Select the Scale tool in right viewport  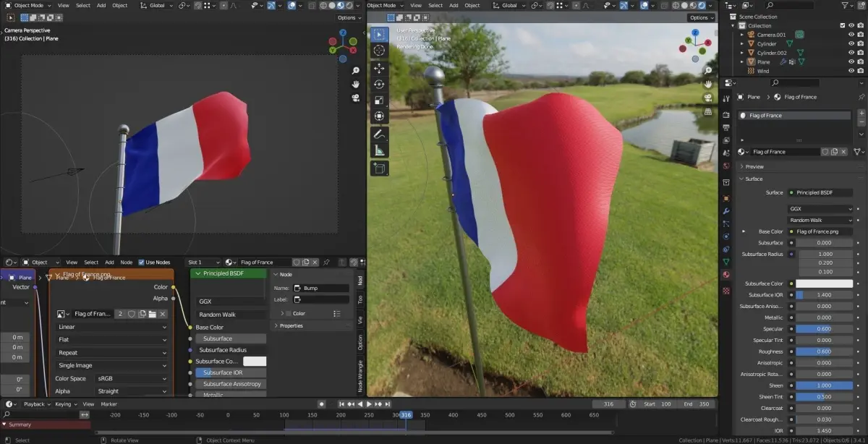[x=380, y=100]
